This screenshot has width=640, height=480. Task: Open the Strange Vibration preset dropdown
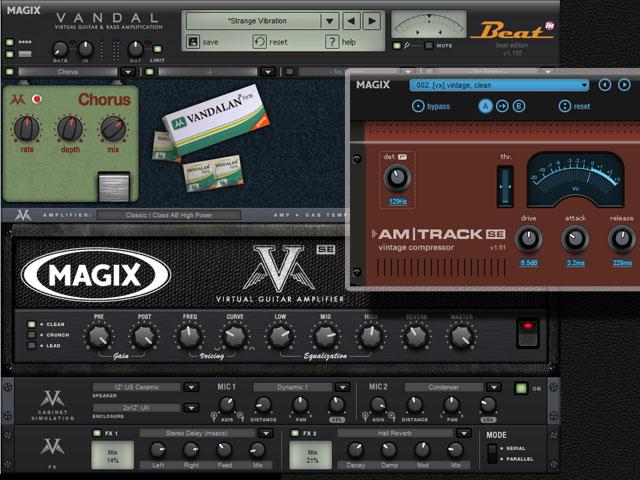(330, 21)
